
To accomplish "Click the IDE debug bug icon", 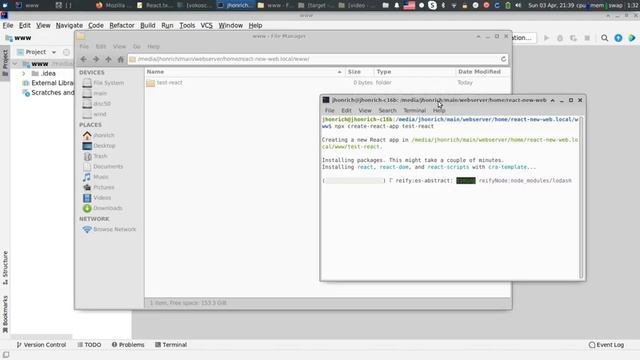I will (x=560, y=38).
